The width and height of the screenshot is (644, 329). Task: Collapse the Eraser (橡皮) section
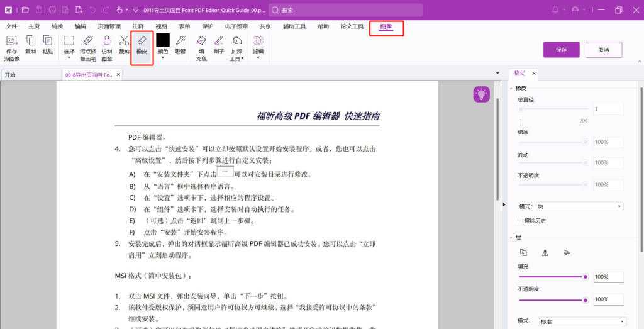pos(511,88)
